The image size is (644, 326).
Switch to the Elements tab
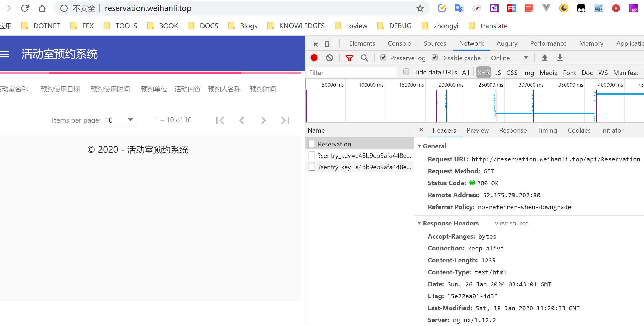[x=362, y=43]
